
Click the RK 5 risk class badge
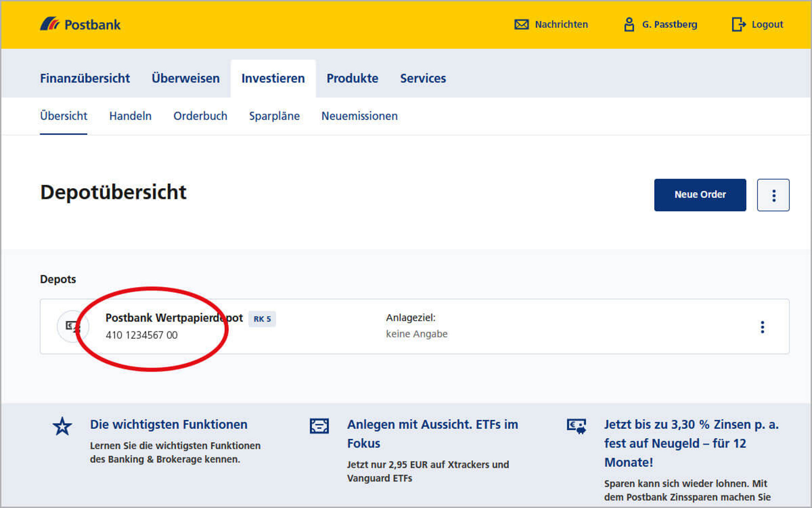point(262,319)
